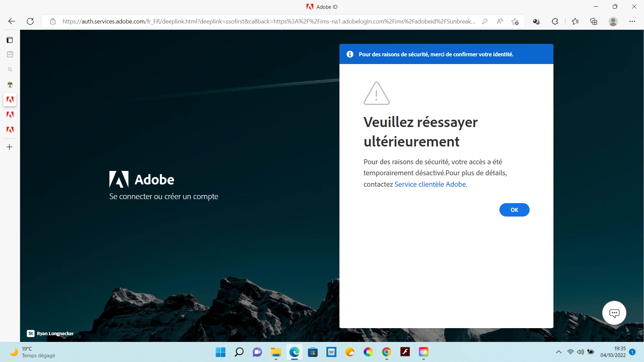Open the password key icon in address bar
This screenshot has height=362, width=644.
pos(484,21)
